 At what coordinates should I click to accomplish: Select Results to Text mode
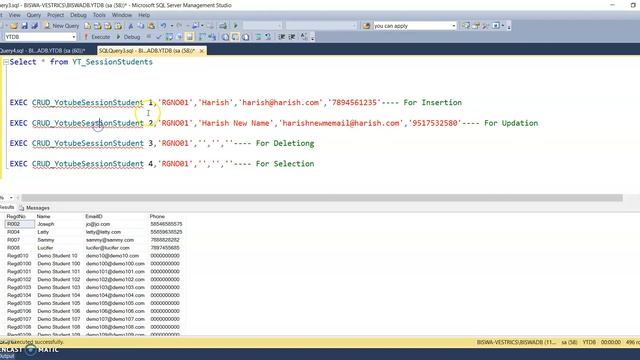point(225,37)
